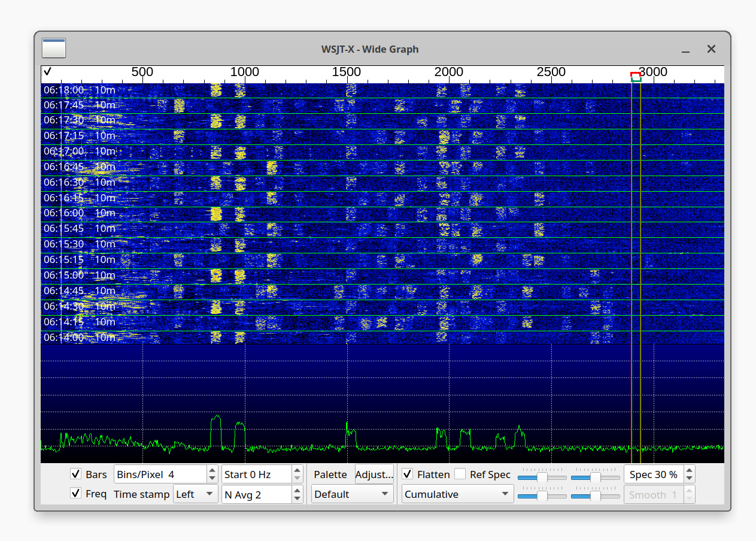Viewport: 756px width, 541px height.
Task: Uncheck the Bars checkbox
Action: tap(75, 474)
